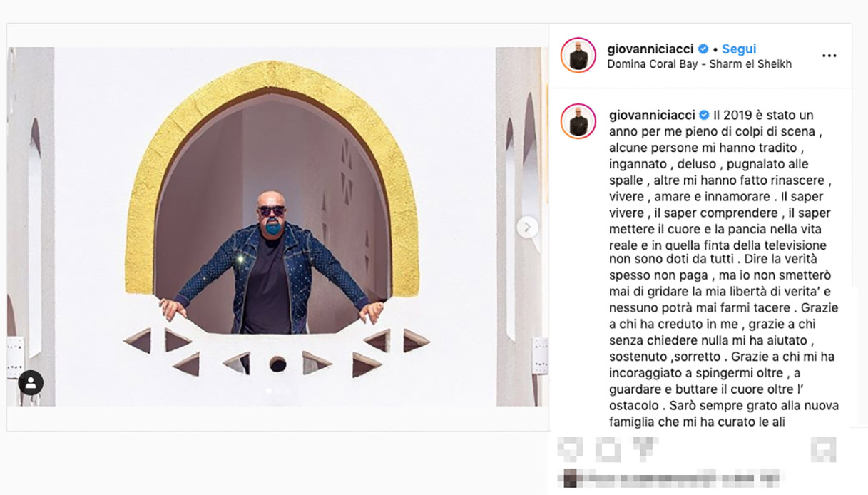Show tagged people icon on photo
Screen dimensions: 868x495
pyautogui.click(x=31, y=383)
